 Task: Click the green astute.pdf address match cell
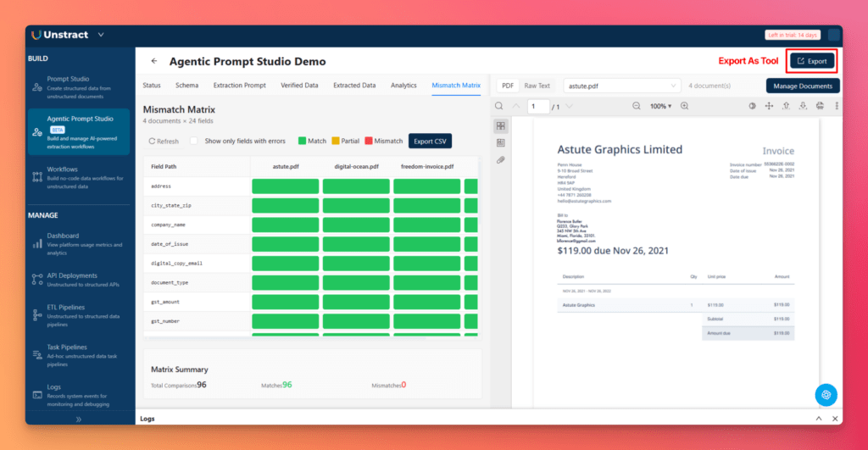coord(285,186)
